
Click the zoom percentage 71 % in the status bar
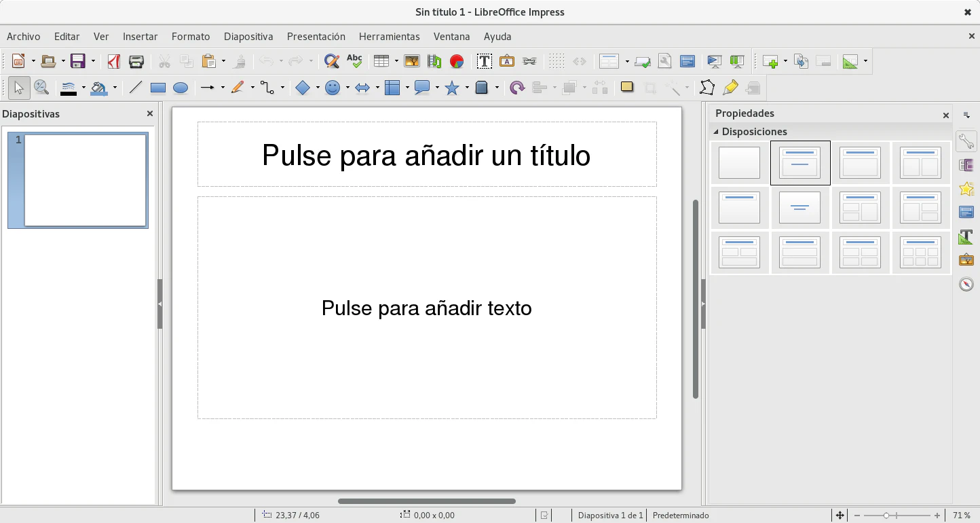961,516
